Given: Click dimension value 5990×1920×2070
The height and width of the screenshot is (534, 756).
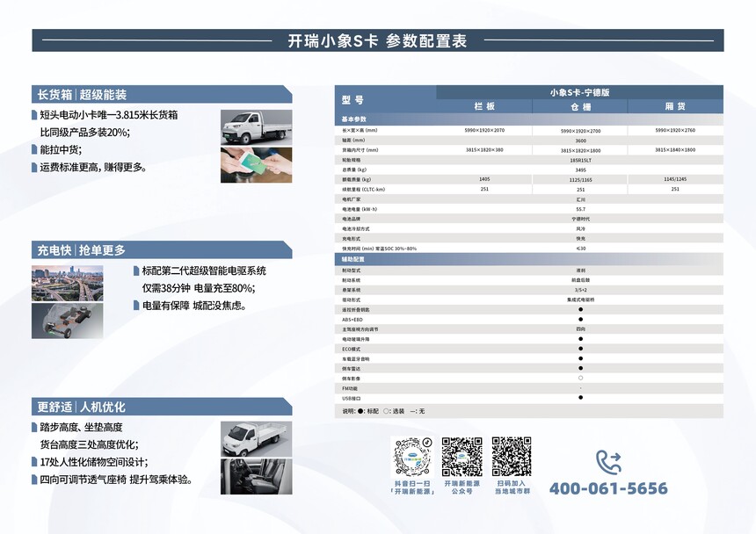Looking at the screenshot, I should 484,130.
